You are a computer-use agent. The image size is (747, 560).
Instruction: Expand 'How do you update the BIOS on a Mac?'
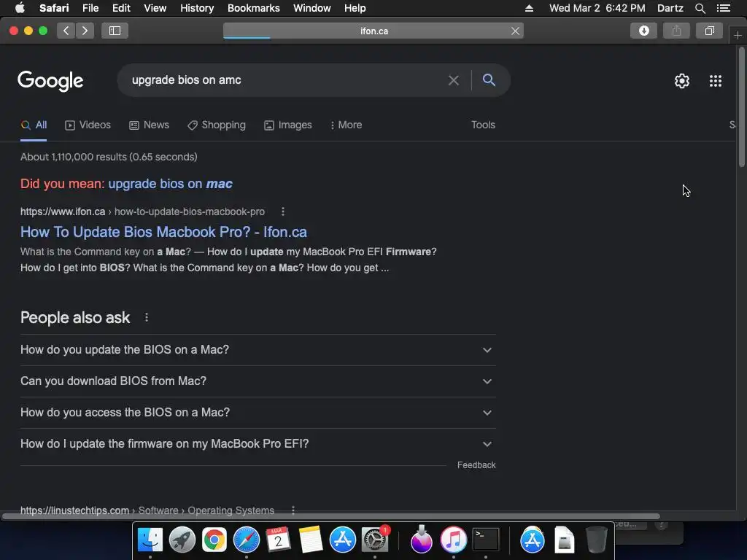(x=258, y=350)
